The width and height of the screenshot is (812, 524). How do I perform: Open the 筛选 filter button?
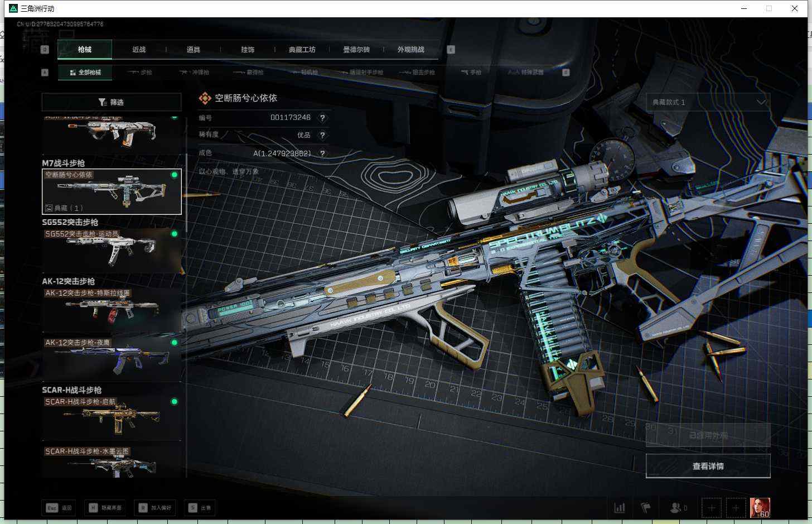(112, 102)
